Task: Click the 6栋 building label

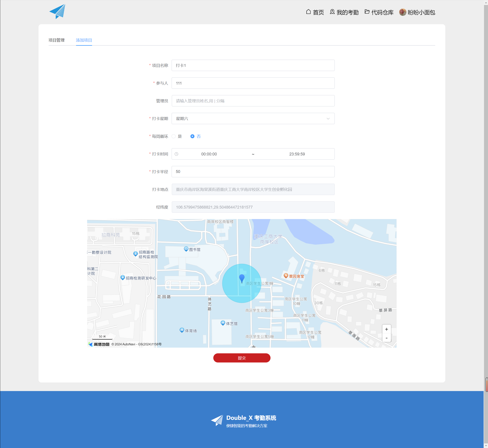Action: (x=322, y=270)
